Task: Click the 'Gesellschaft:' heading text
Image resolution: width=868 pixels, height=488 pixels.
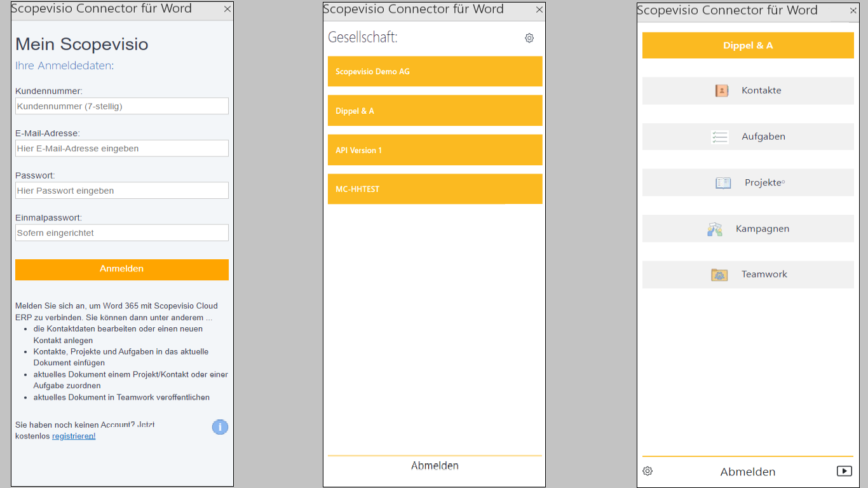Action: (363, 37)
